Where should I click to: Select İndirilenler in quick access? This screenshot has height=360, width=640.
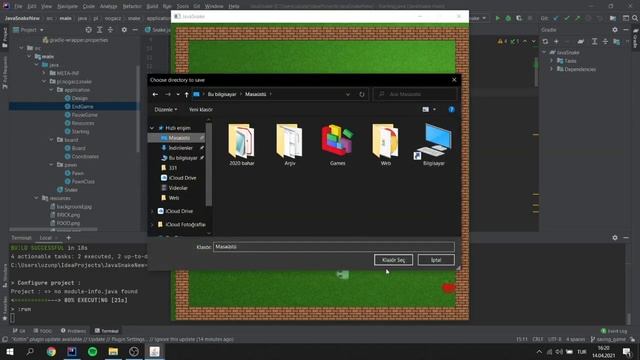tap(180, 148)
